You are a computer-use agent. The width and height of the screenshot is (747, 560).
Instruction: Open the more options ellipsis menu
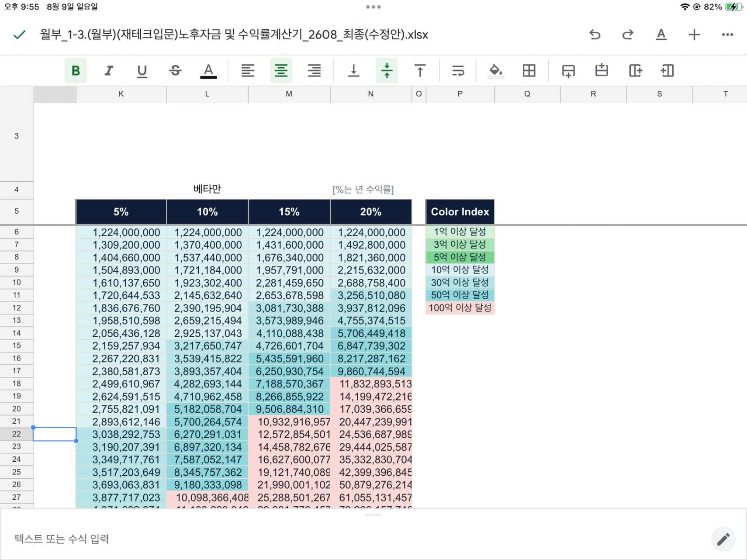pyautogui.click(x=727, y=35)
